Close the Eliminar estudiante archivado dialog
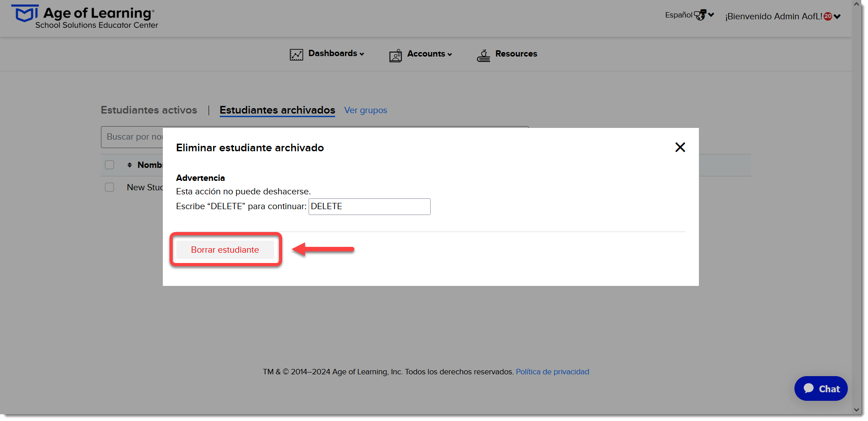 680,147
